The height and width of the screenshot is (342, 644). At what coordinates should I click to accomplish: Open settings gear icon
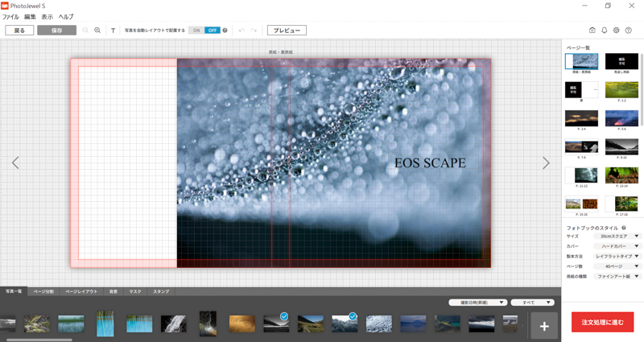pyautogui.click(x=616, y=31)
